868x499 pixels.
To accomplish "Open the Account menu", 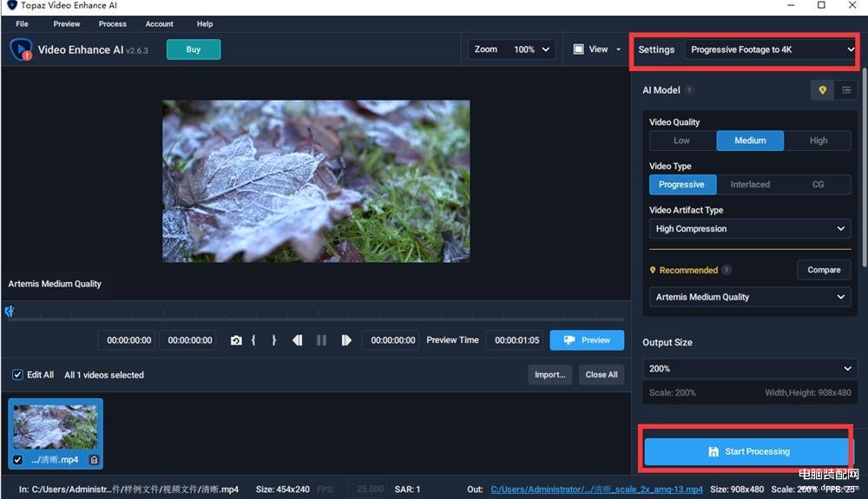I will (160, 23).
